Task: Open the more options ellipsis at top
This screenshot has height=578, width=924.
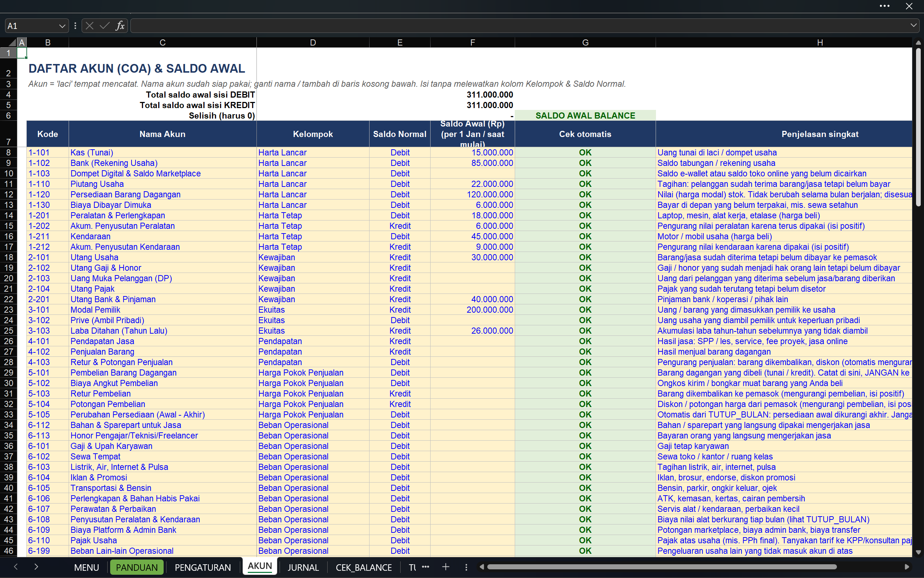Action: 885,6
